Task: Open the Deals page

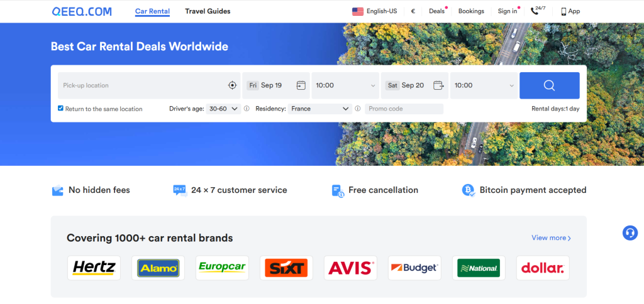Action: point(436,11)
